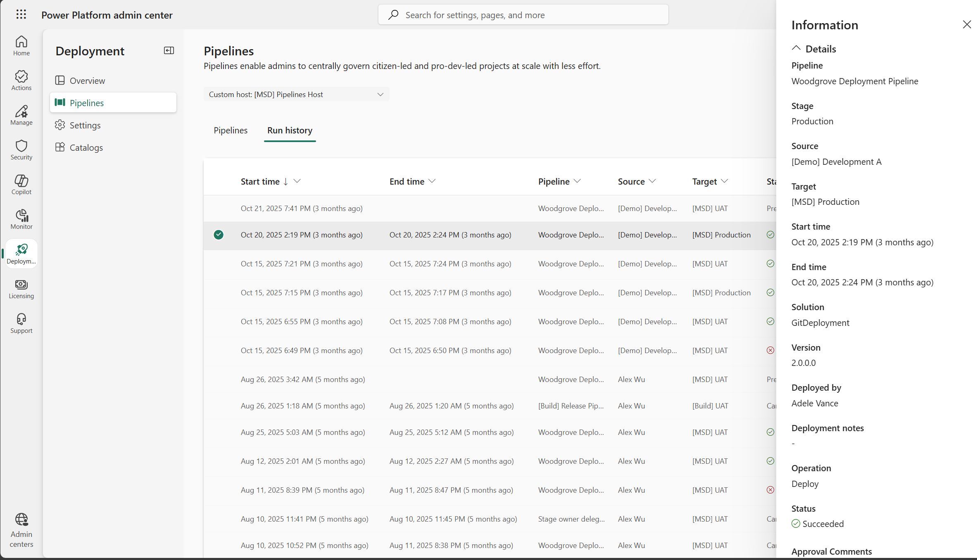This screenshot has height=560, width=977.
Task: Collapse the Deployment navigation pane
Action: (169, 50)
